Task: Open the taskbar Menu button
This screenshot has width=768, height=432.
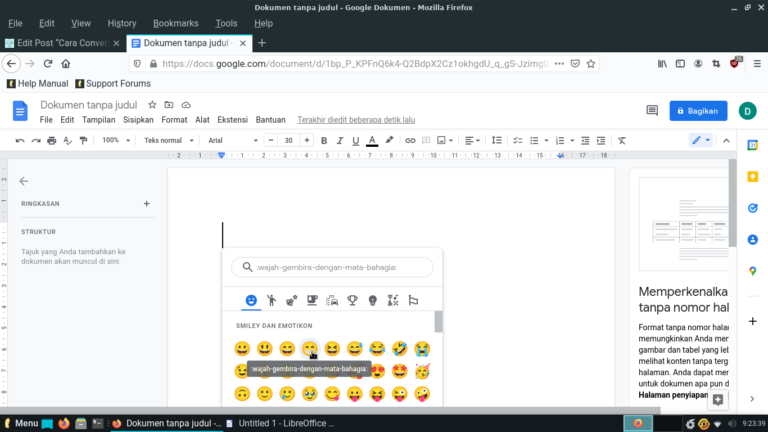Action: (x=21, y=423)
